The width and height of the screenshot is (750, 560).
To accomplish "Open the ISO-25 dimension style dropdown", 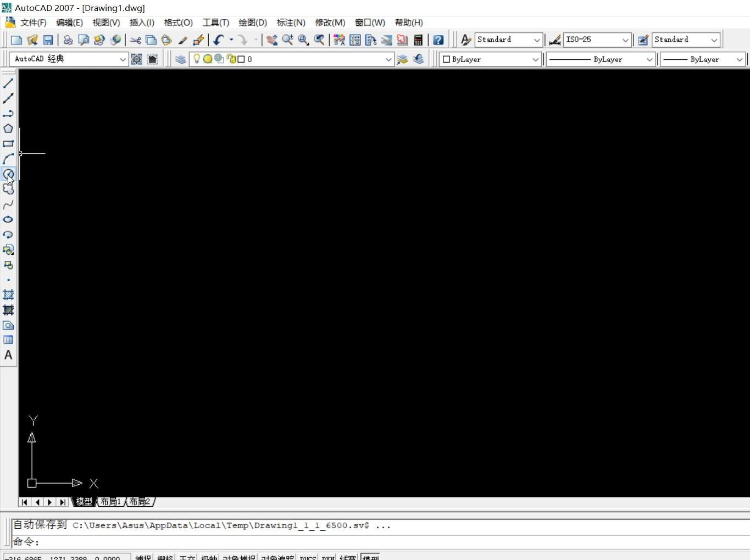I will 626,40.
